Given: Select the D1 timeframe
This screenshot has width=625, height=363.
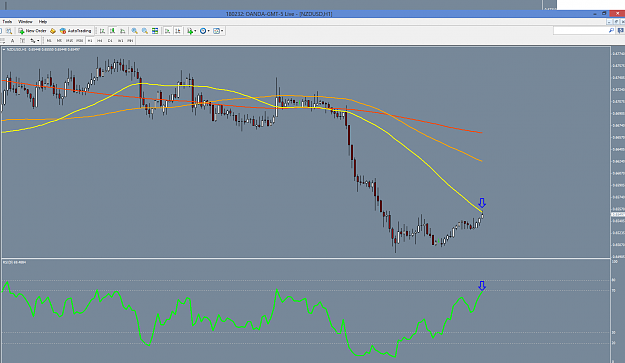Looking at the screenshot, I should coord(110,40).
